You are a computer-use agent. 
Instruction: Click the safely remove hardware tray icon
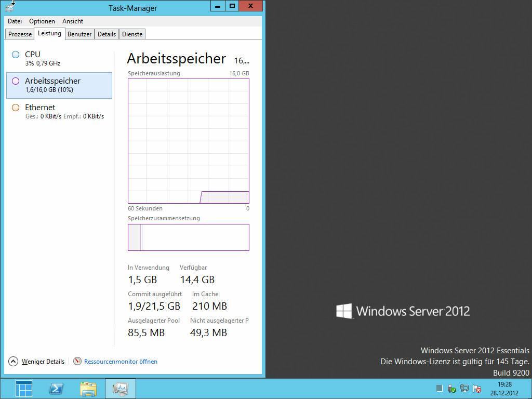coord(451,389)
